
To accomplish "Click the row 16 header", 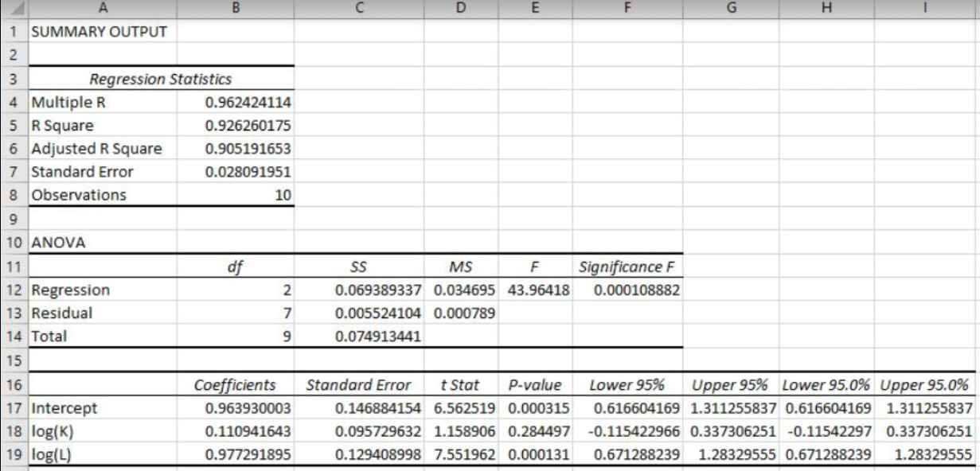I will [12, 385].
